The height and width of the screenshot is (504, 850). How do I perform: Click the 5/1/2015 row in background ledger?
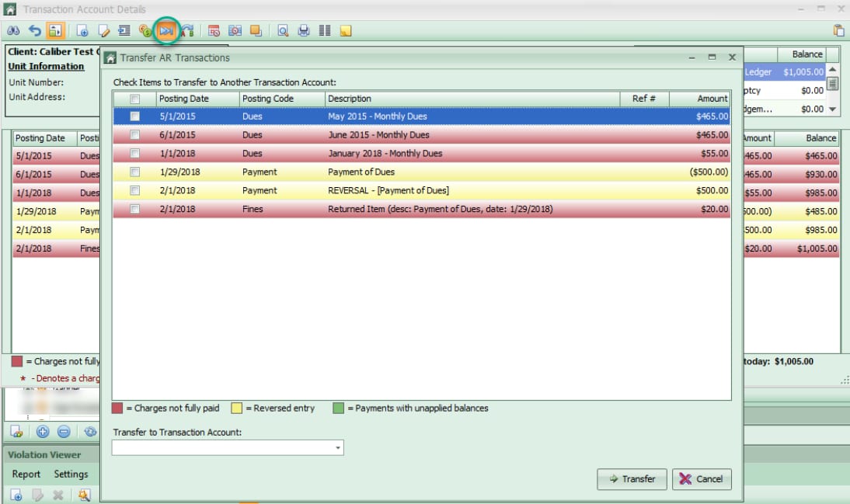[x=57, y=156]
